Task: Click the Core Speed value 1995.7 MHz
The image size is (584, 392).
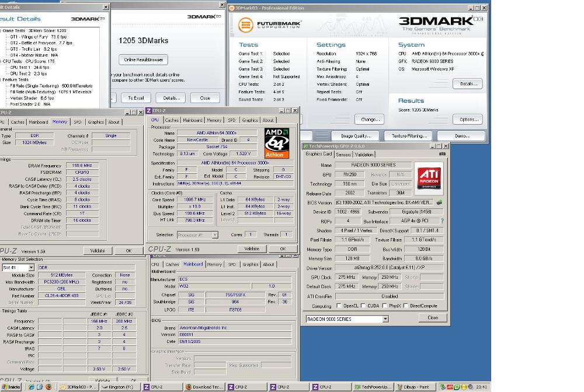Action: (x=195, y=199)
